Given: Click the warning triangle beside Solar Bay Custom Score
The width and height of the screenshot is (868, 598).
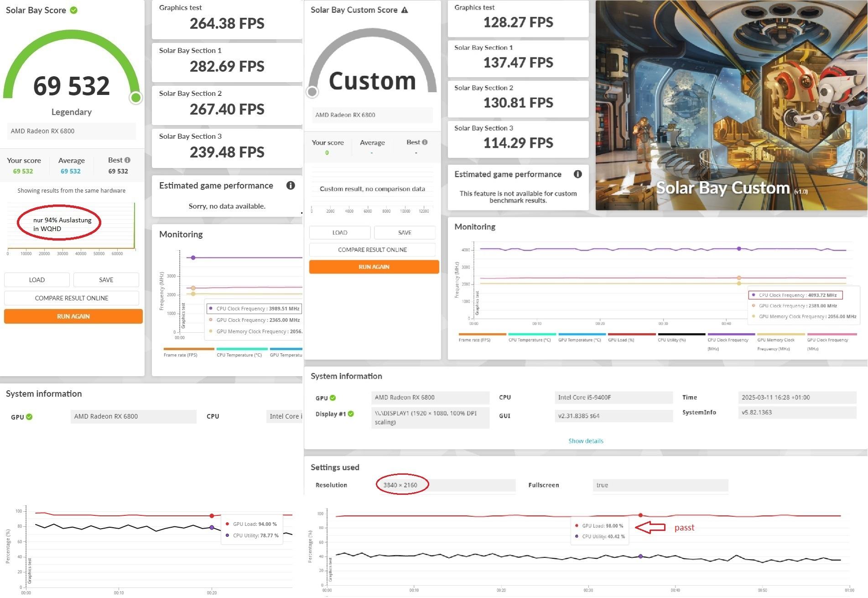Looking at the screenshot, I should [x=405, y=10].
